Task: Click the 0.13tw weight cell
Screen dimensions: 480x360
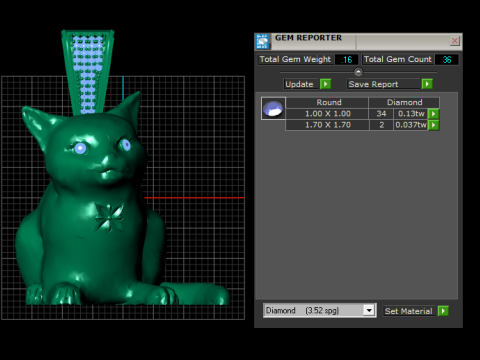Action: [x=411, y=114]
